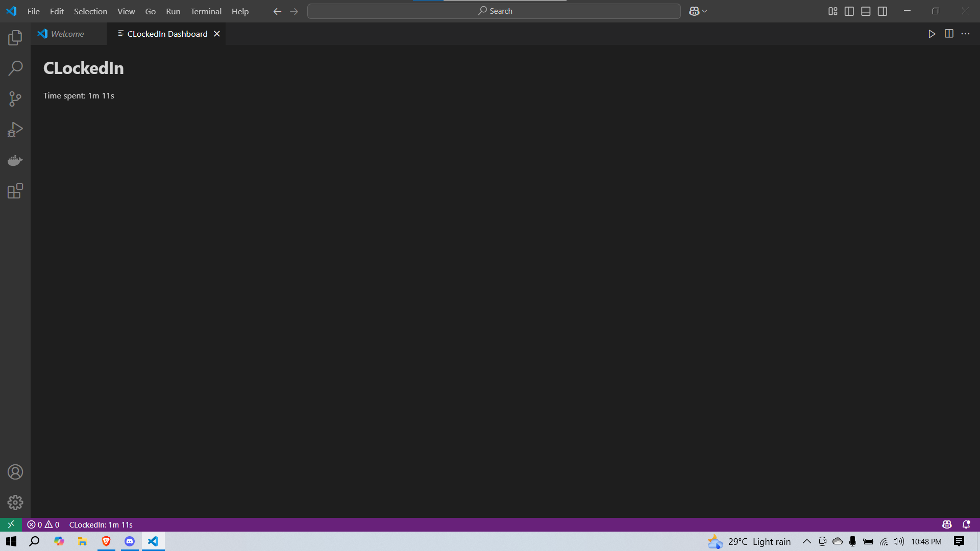The image size is (980, 551).
Task: Click the ClockedIn timer status bar item
Action: [101, 524]
